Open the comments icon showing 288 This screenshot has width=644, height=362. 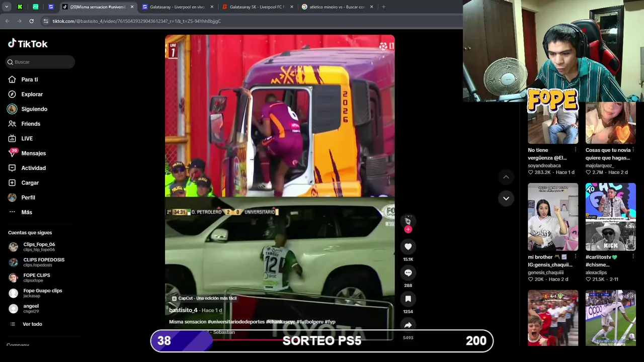pos(408,273)
